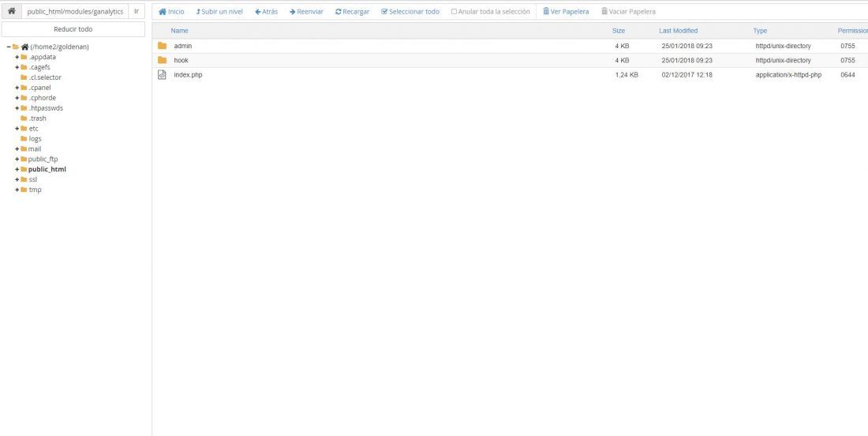Go back using Atrás
The width and height of the screenshot is (868, 436).
(x=266, y=12)
